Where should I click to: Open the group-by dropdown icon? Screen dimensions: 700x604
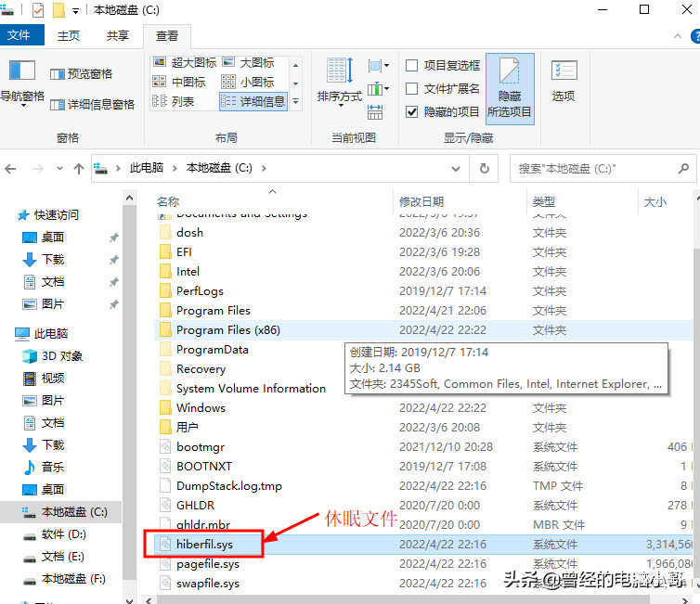379,66
